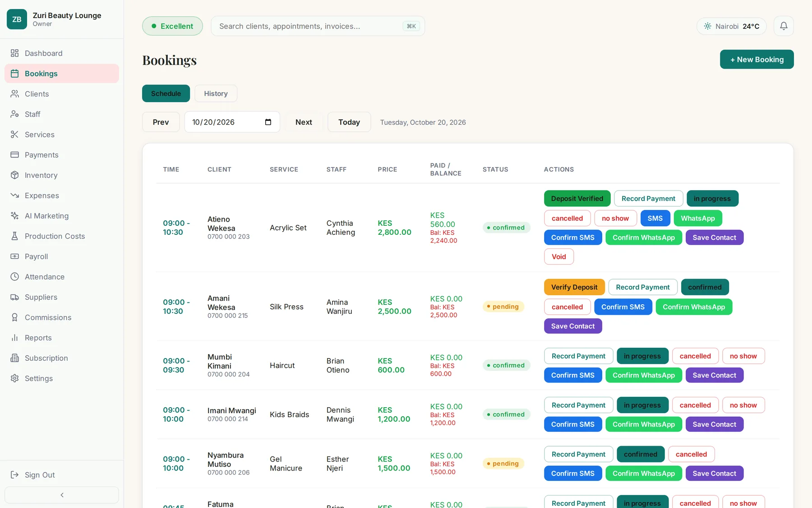This screenshot has width=812, height=508.
Task: Click the AI Marketing sparkle icon
Action: 14,216
